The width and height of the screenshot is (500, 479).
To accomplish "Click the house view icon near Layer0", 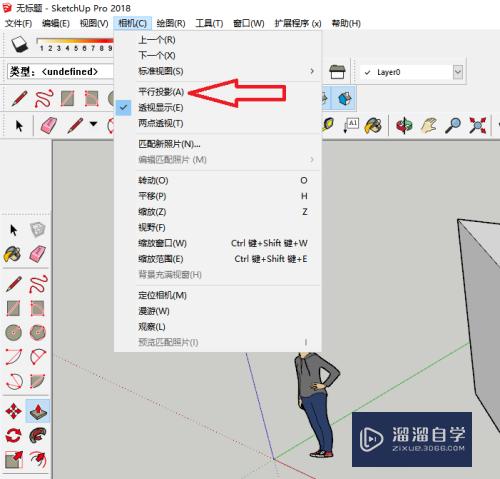I will [337, 72].
